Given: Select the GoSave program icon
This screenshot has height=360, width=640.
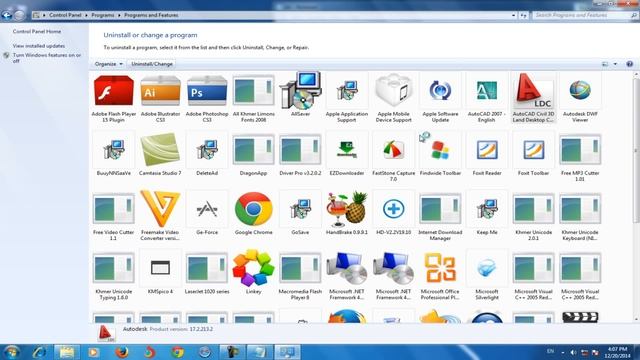Looking at the screenshot, I should [300, 209].
